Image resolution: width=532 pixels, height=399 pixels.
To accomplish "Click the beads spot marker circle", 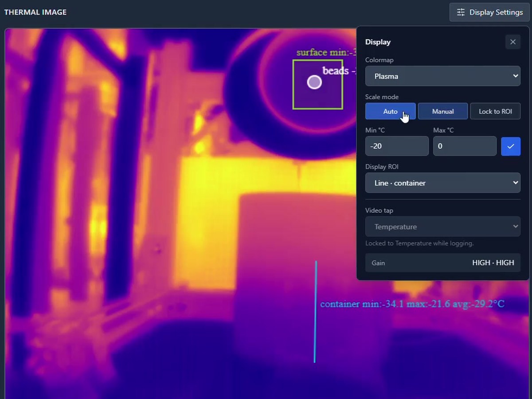I will 314,82.
